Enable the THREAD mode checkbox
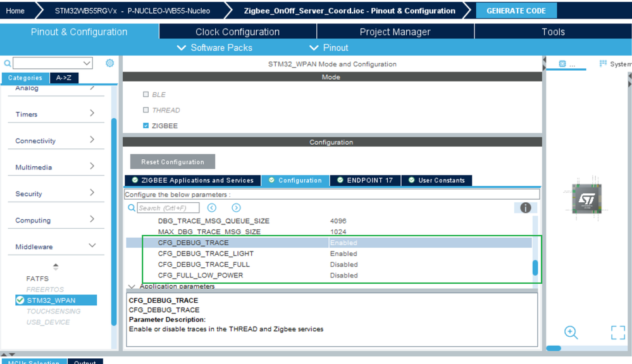Screen dimensions: 632x364 (146, 110)
